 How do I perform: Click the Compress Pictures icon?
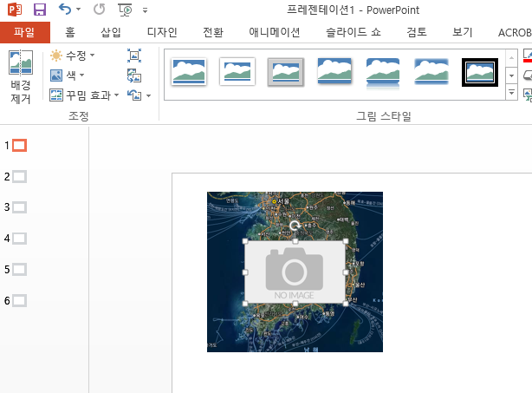pyautogui.click(x=134, y=56)
